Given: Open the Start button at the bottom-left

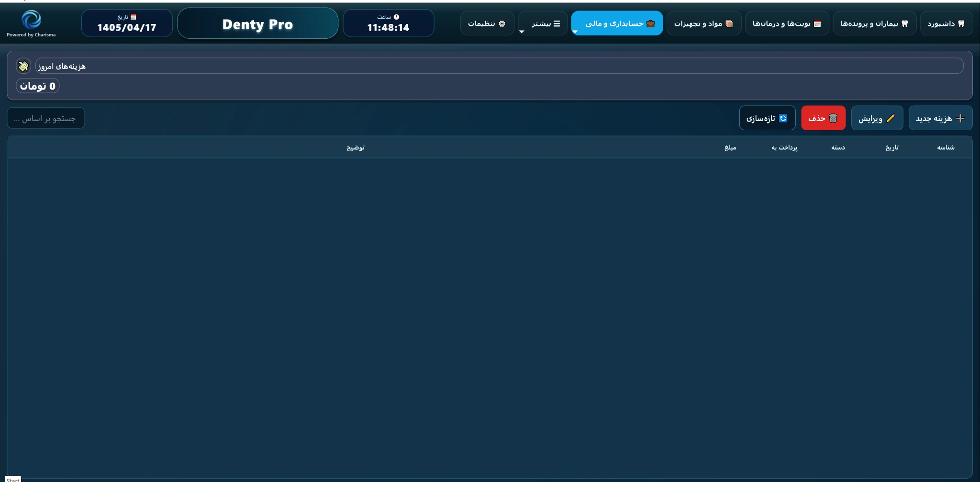Looking at the screenshot, I should 13,479.
